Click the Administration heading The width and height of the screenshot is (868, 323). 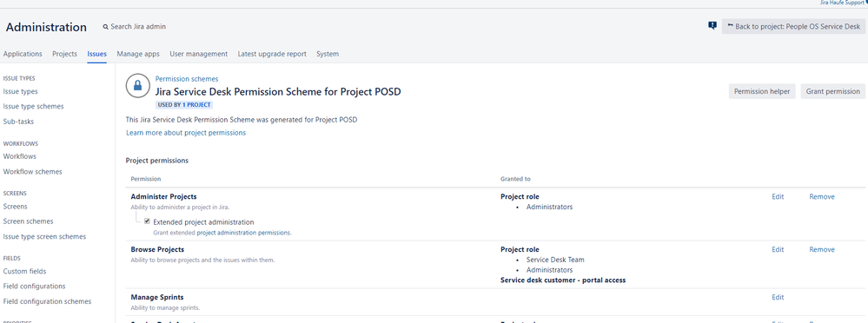click(47, 27)
